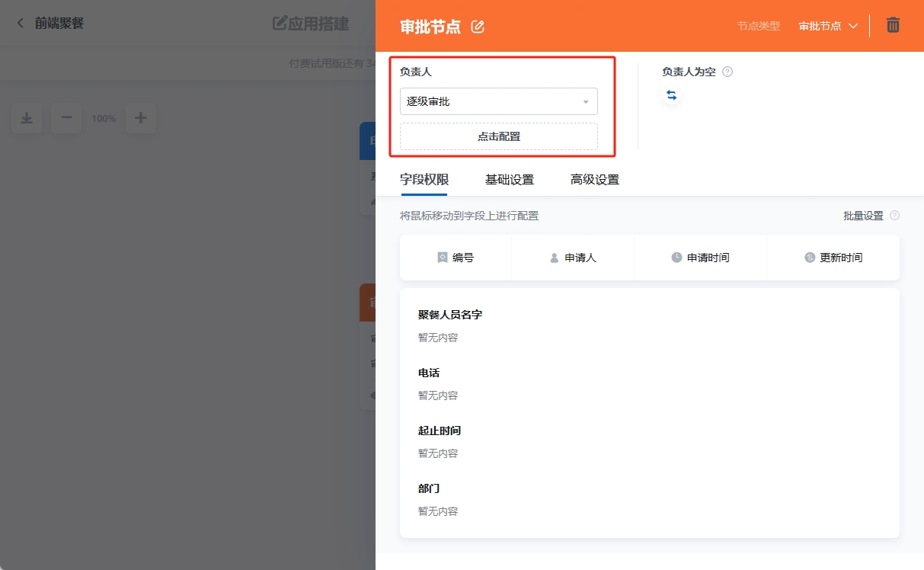This screenshot has width=924, height=570.
Task: Open the 负责人 dropdown showing 逐级审批
Action: [x=499, y=101]
